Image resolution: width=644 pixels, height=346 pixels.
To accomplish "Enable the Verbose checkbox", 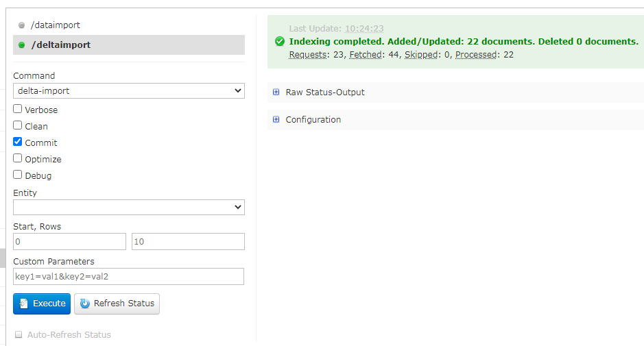I will click(x=18, y=109).
